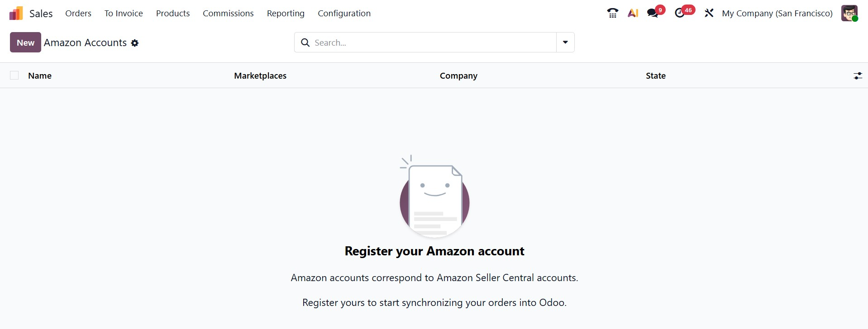Expand search options with the arrow
The width and height of the screenshot is (868, 329).
564,42
